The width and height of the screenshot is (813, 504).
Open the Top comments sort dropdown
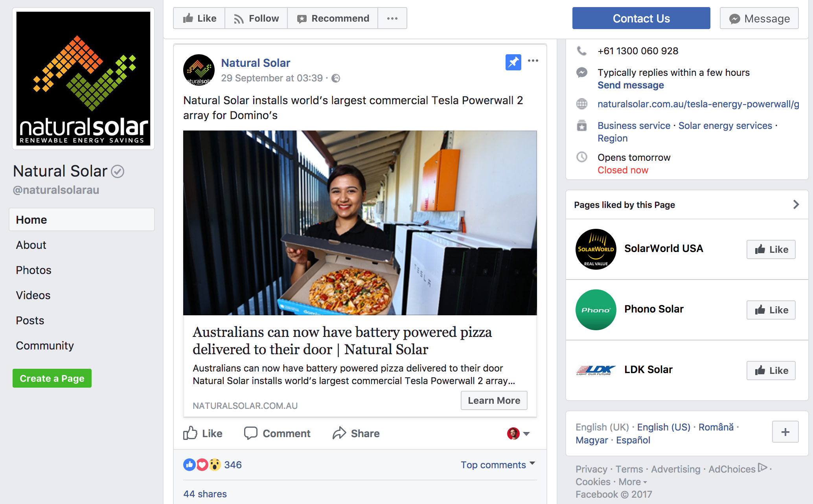click(x=498, y=465)
